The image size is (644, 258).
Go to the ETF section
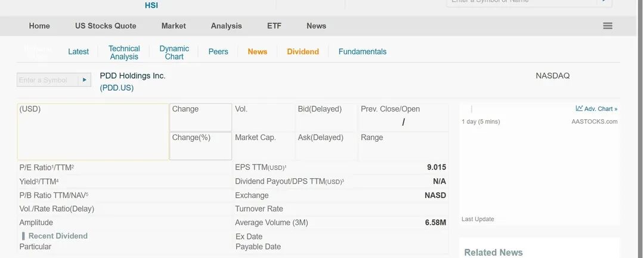(x=274, y=26)
